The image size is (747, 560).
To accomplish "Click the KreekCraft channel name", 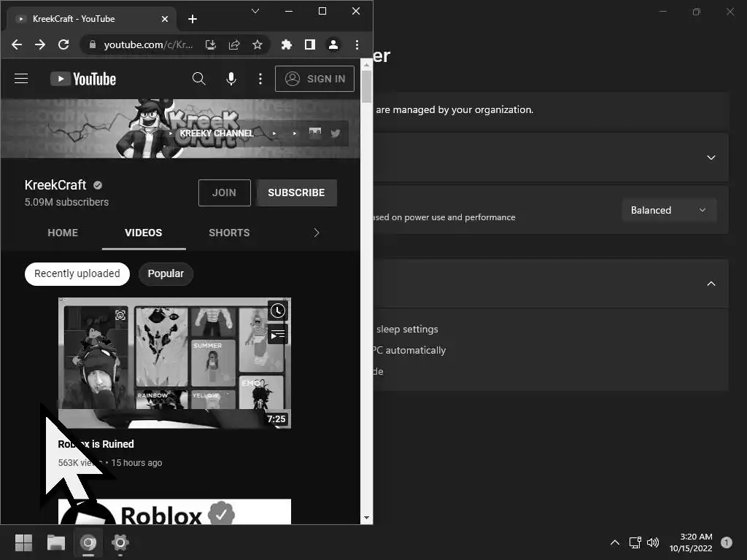I will tap(55, 184).
